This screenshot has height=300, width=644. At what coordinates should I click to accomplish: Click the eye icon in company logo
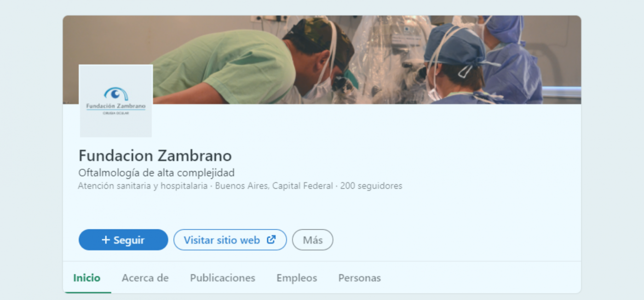coord(116,94)
